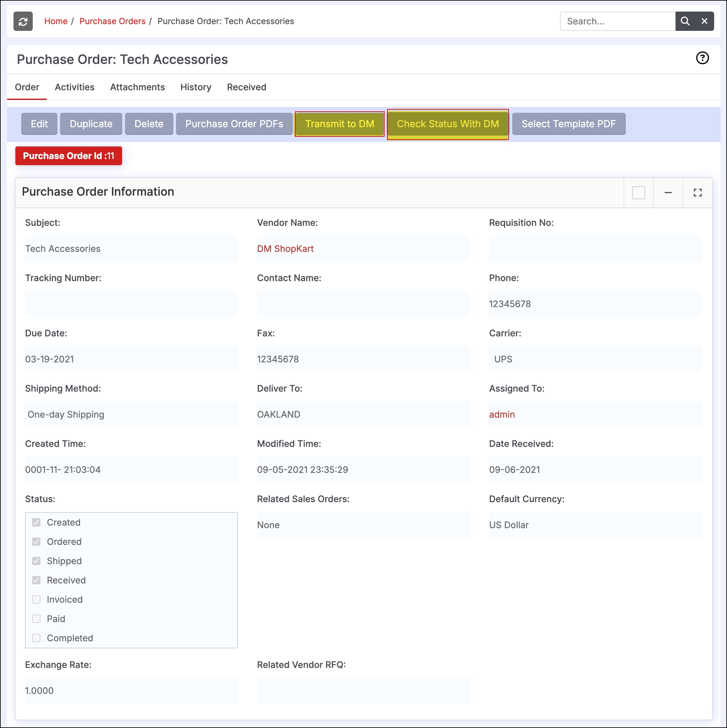Toggle the Paid status checkbox
Image resolution: width=727 pixels, height=728 pixels.
click(36, 618)
